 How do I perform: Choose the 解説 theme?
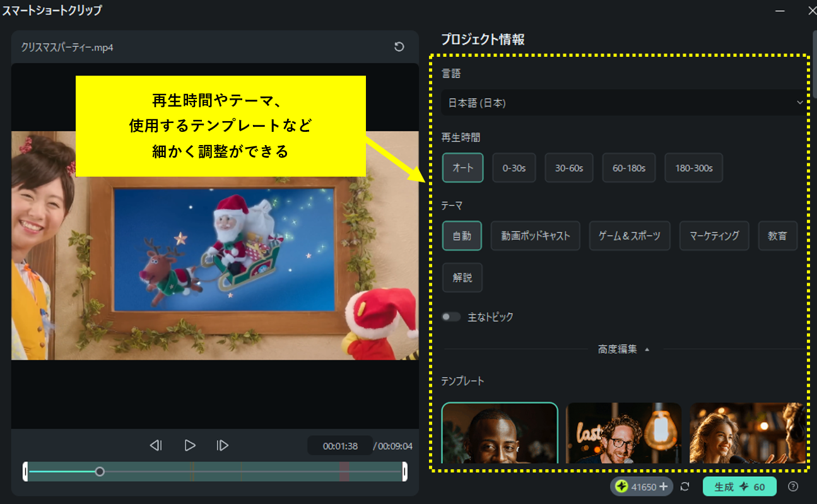tap(462, 277)
